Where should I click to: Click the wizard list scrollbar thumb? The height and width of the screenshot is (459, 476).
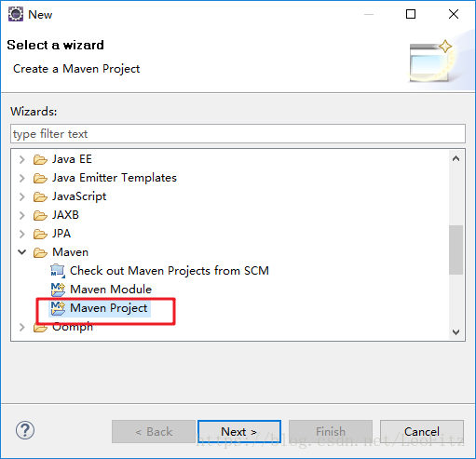click(x=456, y=250)
